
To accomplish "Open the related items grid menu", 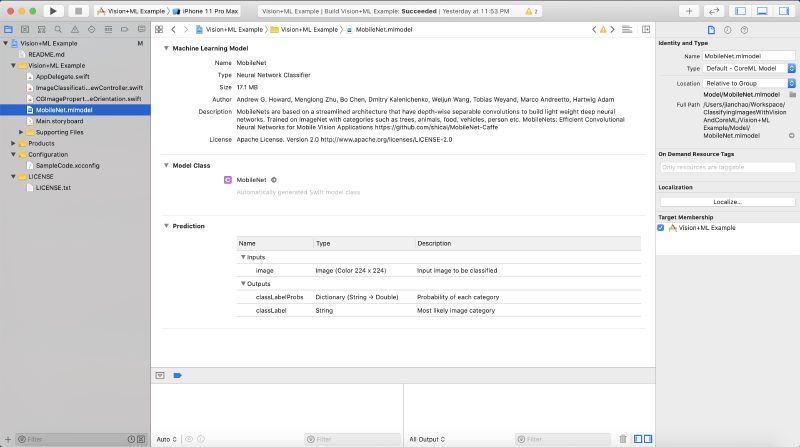I will pyautogui.click(x=159, y=30).
